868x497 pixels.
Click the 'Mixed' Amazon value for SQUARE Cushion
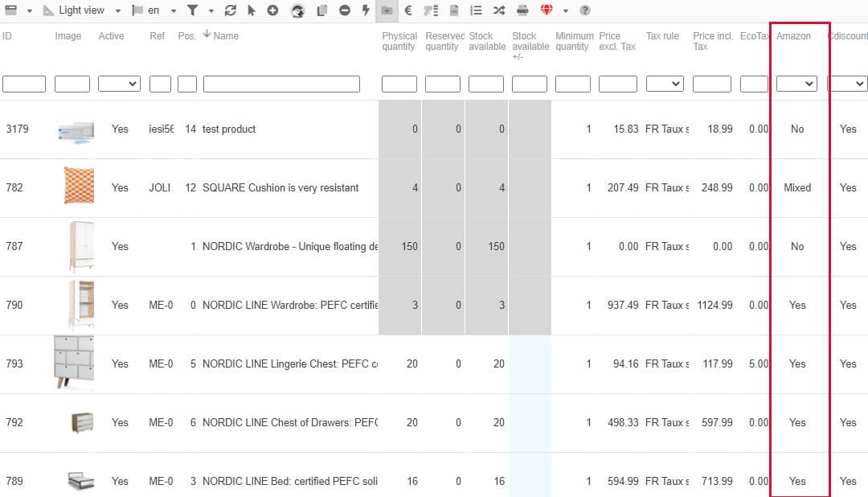797,188
